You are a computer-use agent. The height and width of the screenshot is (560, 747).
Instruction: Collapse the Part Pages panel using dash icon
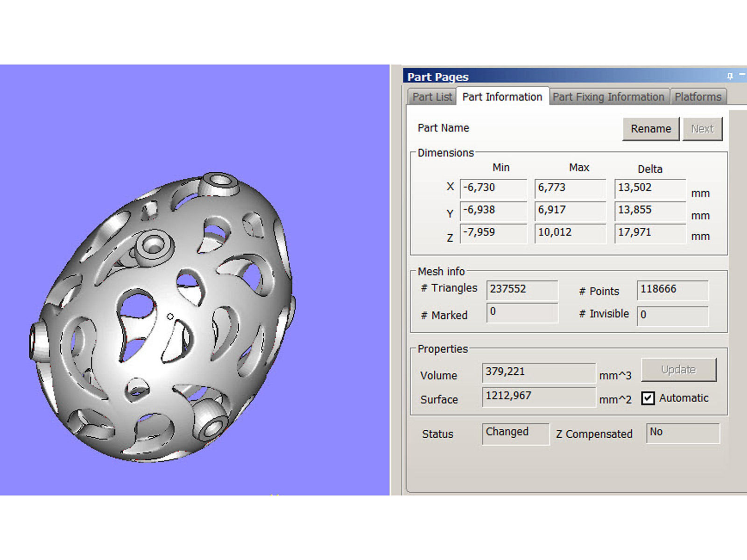point(742,75)
